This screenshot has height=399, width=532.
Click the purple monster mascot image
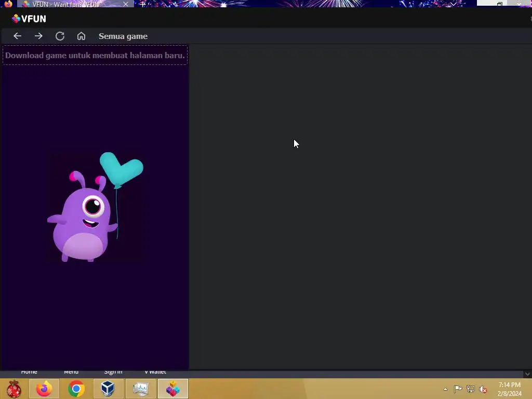[96, 207]
